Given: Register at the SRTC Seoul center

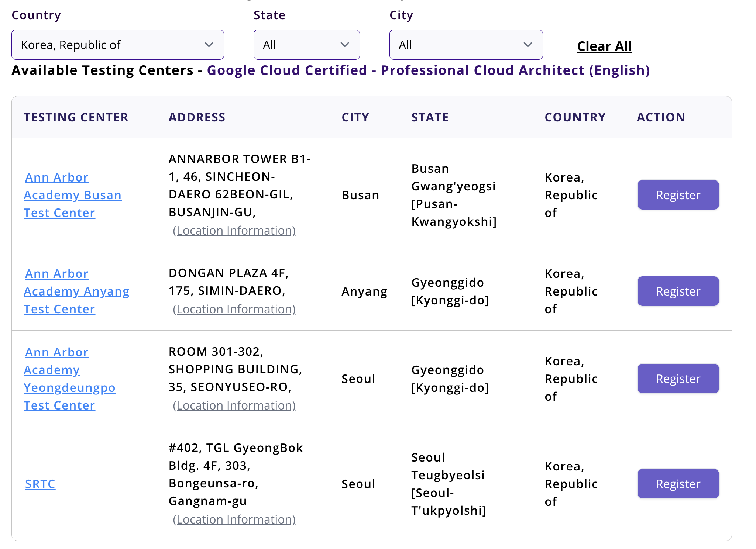Looking at the screenshot, I should pyautogui.click(x=678, y=484).
